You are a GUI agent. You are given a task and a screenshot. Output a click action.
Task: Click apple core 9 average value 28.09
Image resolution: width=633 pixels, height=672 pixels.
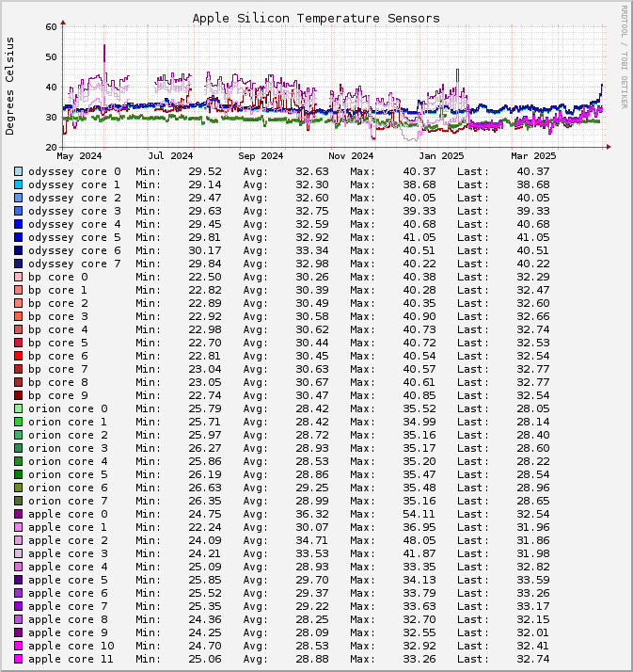[312, 633]
